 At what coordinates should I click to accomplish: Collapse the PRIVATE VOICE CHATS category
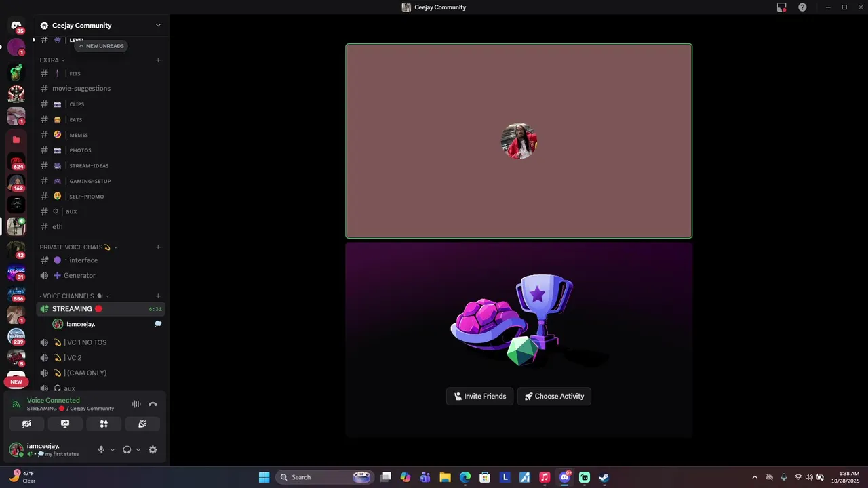click(x=79, y=247)
